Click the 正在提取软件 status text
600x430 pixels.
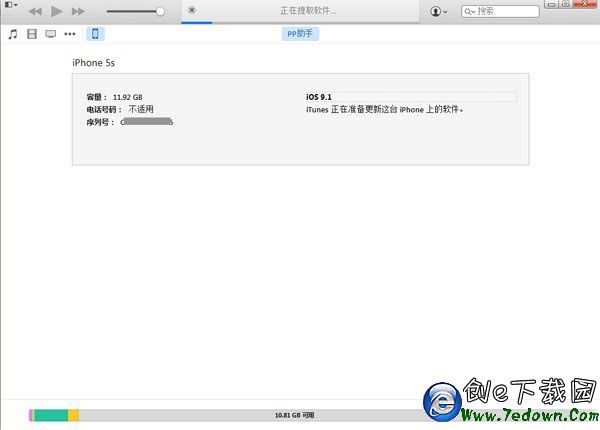[308, 11]
